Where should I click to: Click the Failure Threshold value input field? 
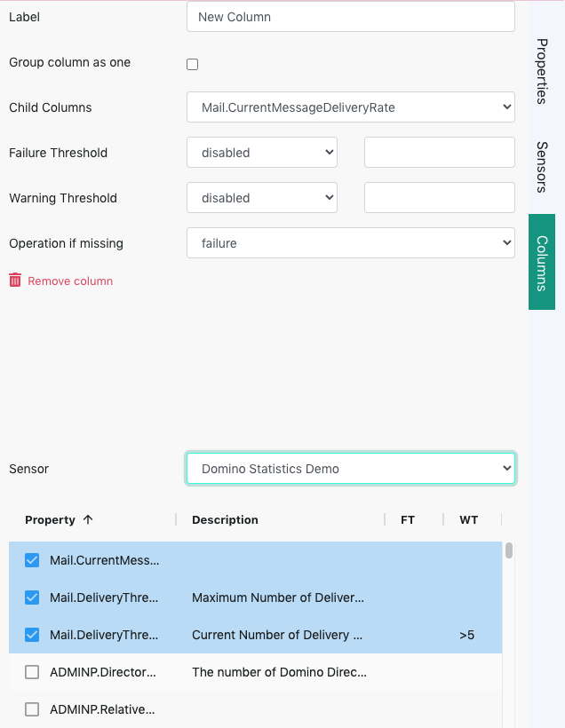tap(439, 153)
